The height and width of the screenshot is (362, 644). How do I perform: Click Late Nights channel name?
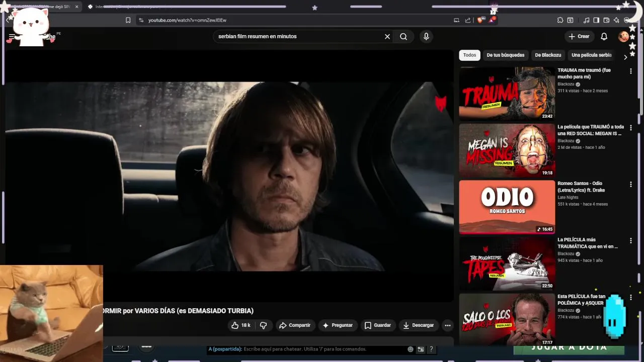pyautogui.click(x=568, y=198)
